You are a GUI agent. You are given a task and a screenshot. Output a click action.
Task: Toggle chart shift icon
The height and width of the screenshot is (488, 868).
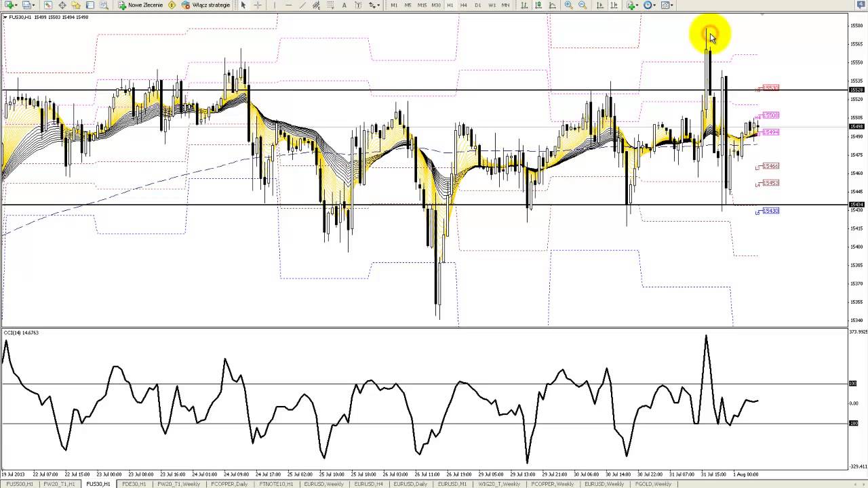click(614, 5)
